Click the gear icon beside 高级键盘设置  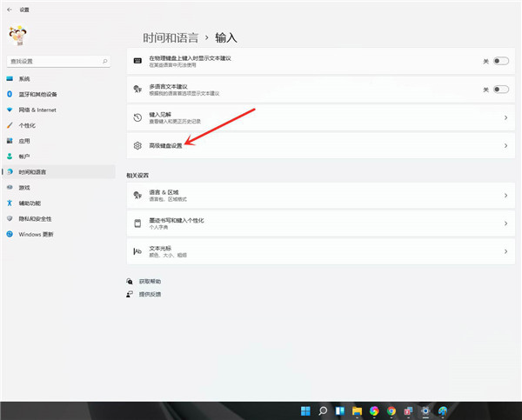(137, 145)
